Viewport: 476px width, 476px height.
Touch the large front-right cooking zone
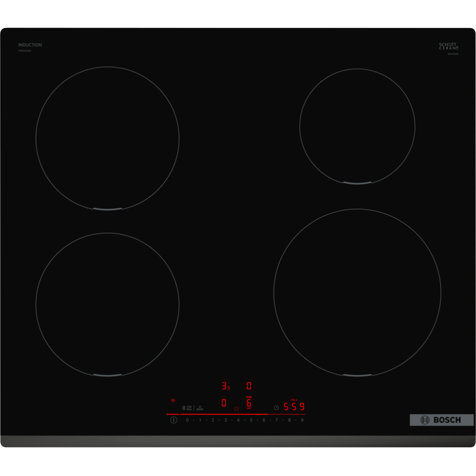(357, 293)
